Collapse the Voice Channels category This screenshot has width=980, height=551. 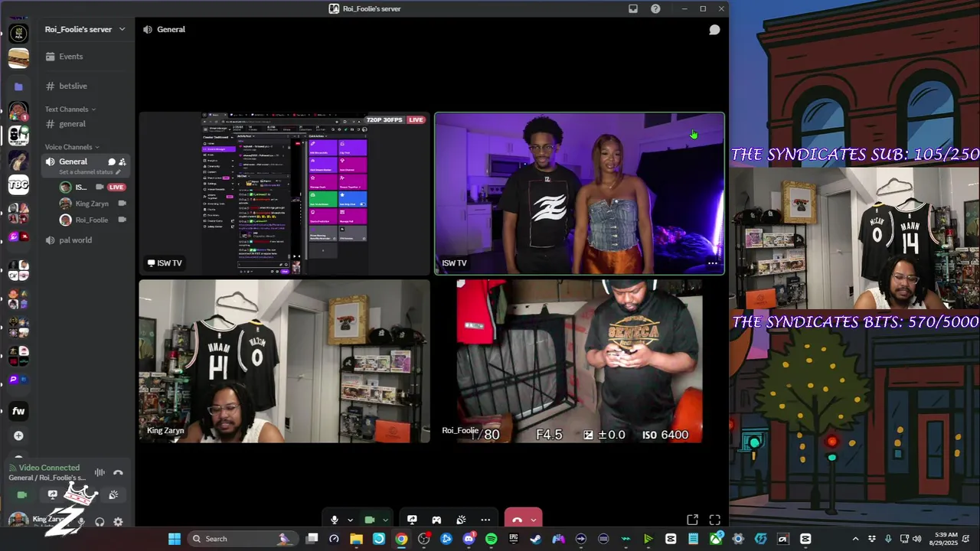point(72,147)
